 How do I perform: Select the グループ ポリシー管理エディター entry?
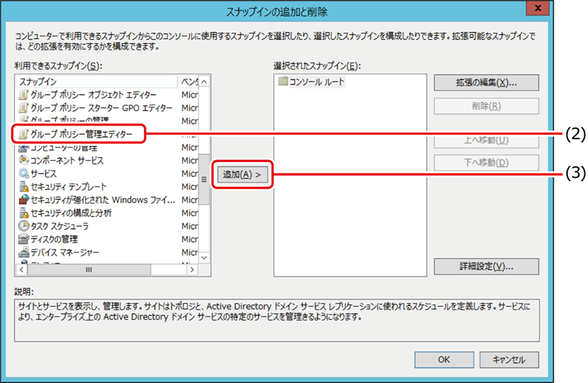[81, 134]
